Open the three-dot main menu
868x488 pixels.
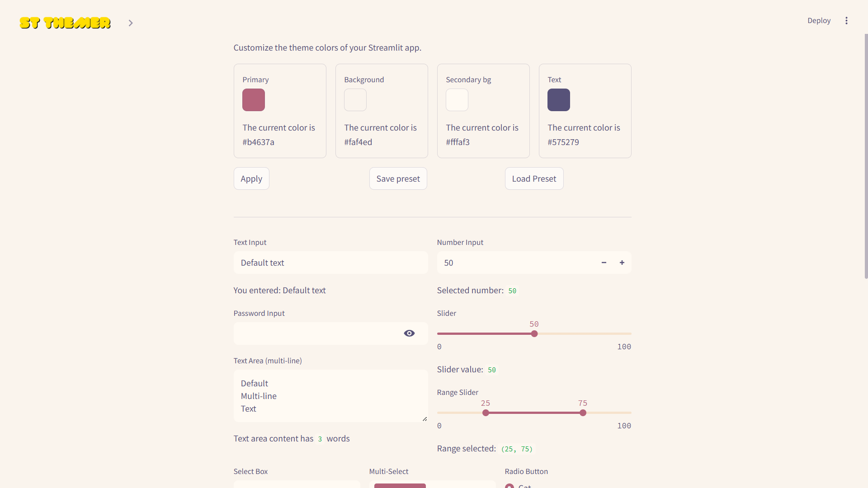pos(846,21)
